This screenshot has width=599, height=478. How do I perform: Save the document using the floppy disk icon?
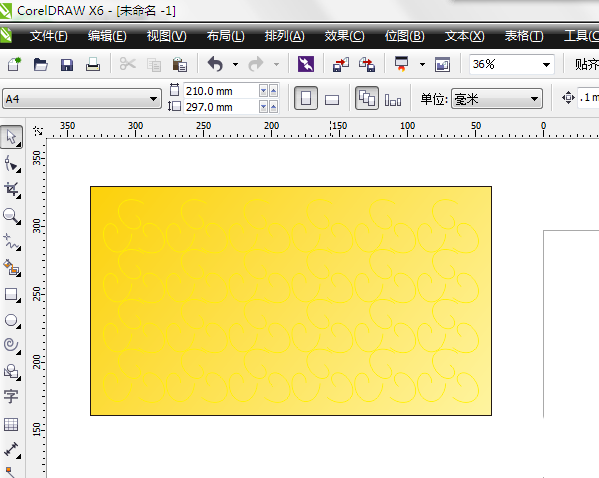tap(67, 65)
